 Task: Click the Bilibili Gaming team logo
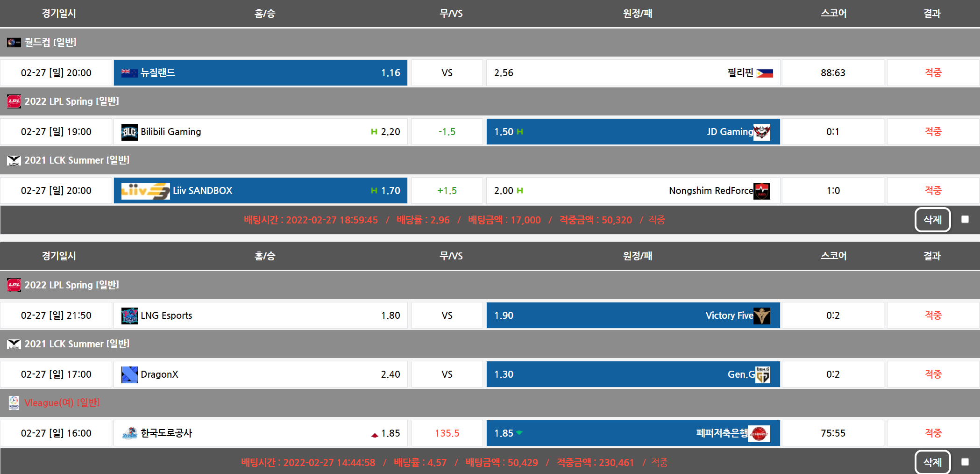pos(129,132)
